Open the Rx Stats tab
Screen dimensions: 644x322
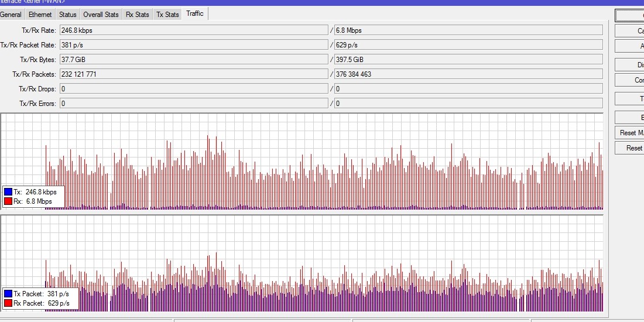[137, 15]
